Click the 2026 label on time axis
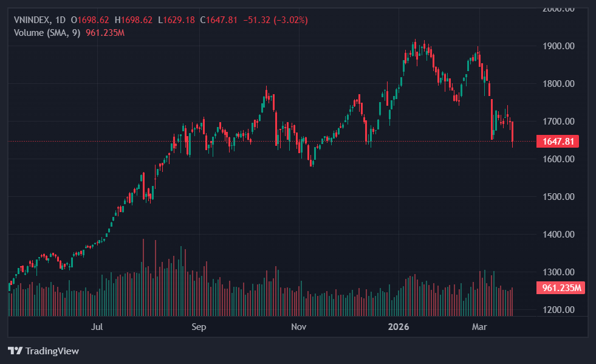This screenshot has width=596, height=364. point(399,327)
